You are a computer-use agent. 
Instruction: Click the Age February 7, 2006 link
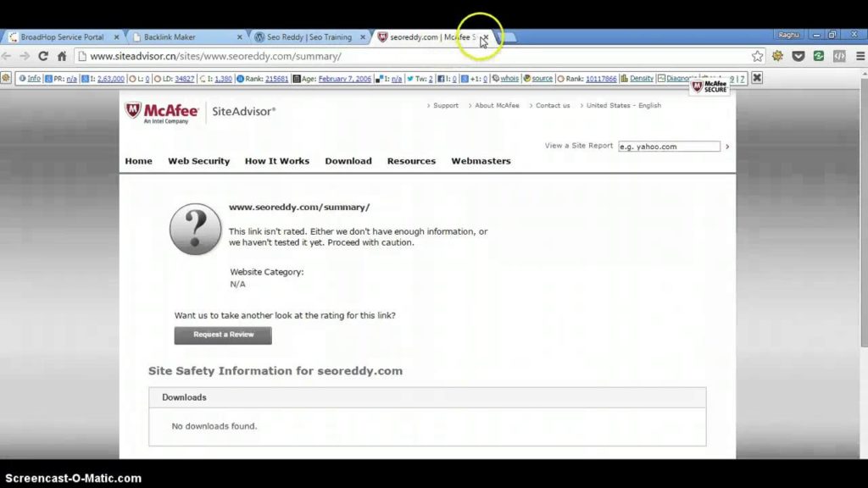point(345,79)
